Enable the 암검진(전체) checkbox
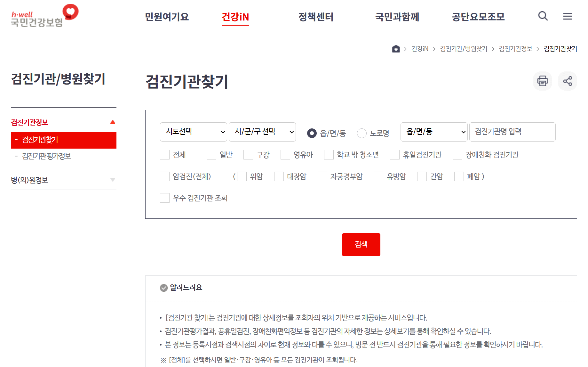The width and height of the screenshot is (588, 367). [x=164, y=176]
